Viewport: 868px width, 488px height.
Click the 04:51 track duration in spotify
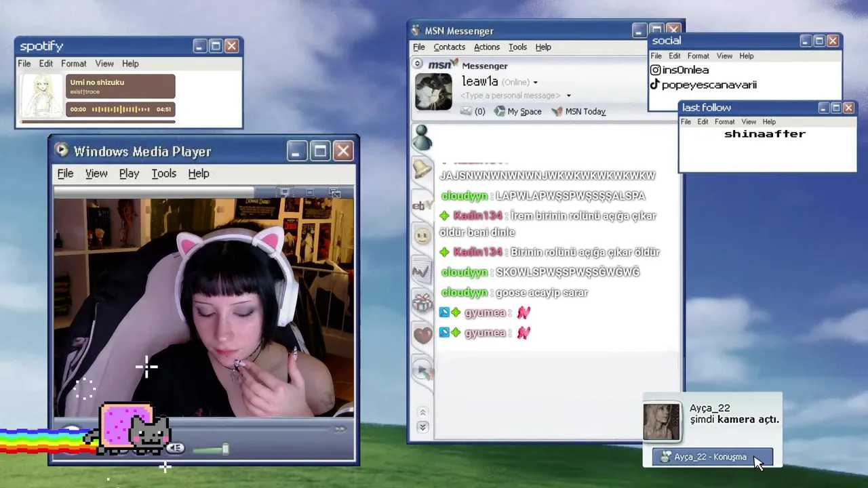tap(163, 109)
